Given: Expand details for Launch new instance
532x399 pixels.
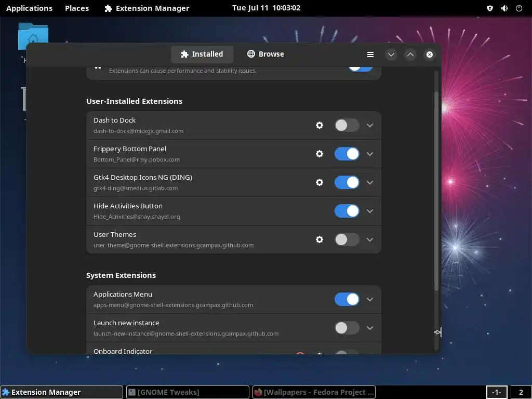Looking at the screenshot, I should pos(370,328).
